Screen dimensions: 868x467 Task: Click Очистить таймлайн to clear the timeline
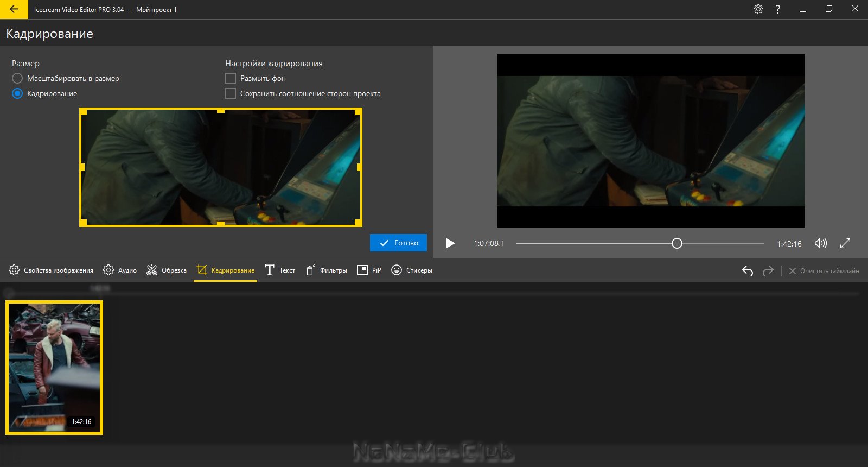click(x=824, y=270)
